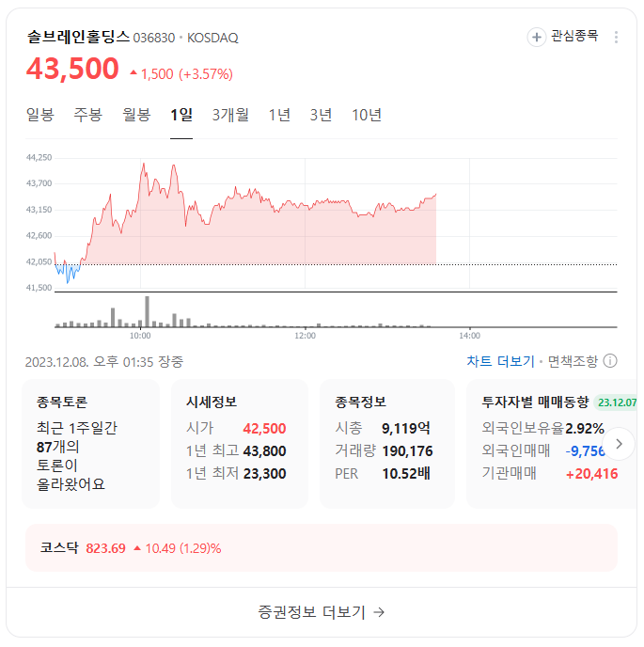Click the 면책조항 info circle icon
The height and width of the screenshot is (647, 644).
pyautogui.click(x=610, y=361)
